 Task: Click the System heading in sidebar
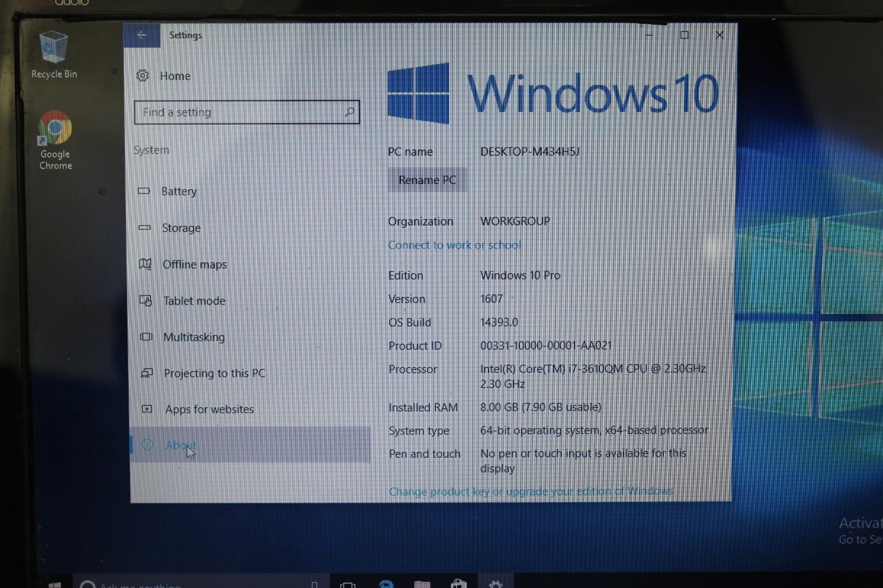(x=151, y=150)
